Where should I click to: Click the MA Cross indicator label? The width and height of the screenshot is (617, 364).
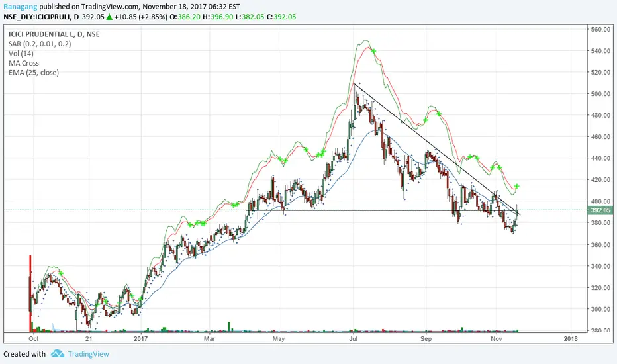click(x=24, y=63)
